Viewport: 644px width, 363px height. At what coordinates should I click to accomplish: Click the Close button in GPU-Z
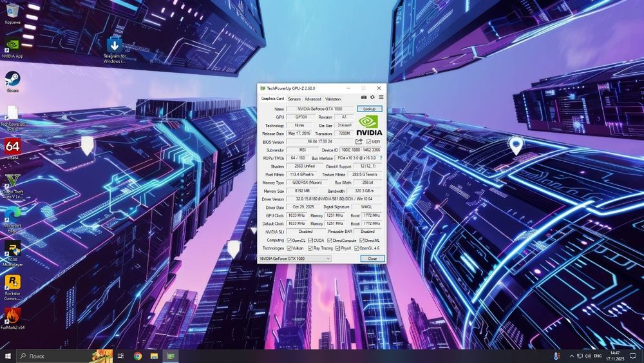click(x=372, y=259)
